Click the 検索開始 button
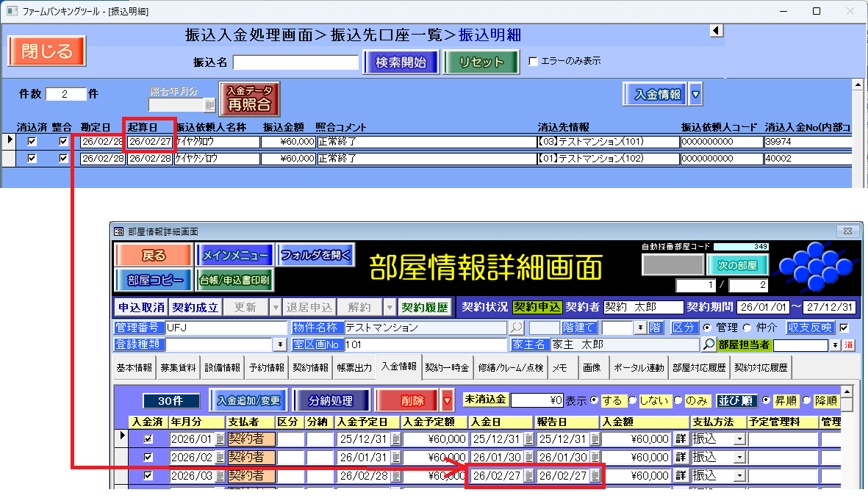868x498 pixels. [401, 62]
